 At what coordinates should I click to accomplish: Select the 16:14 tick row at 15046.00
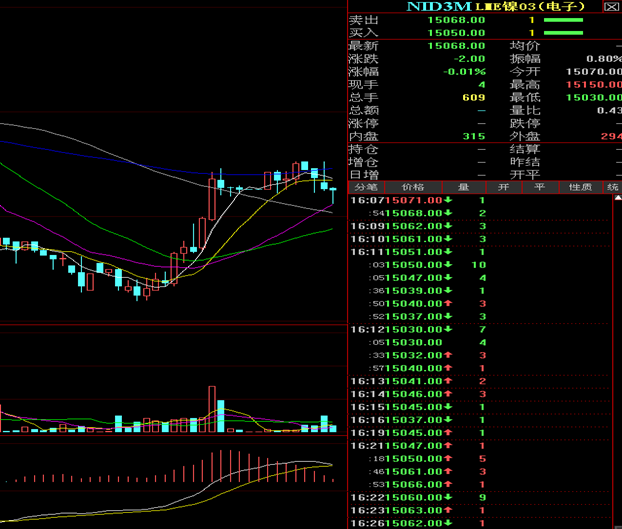480,394
